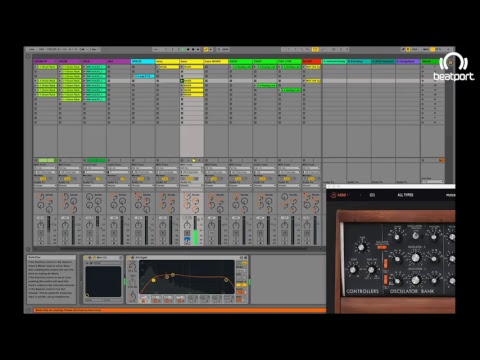Open Audio To dropdown on highlighted bass track
The height and width of the screenshot is (360, 480).
tap(192, 186)
